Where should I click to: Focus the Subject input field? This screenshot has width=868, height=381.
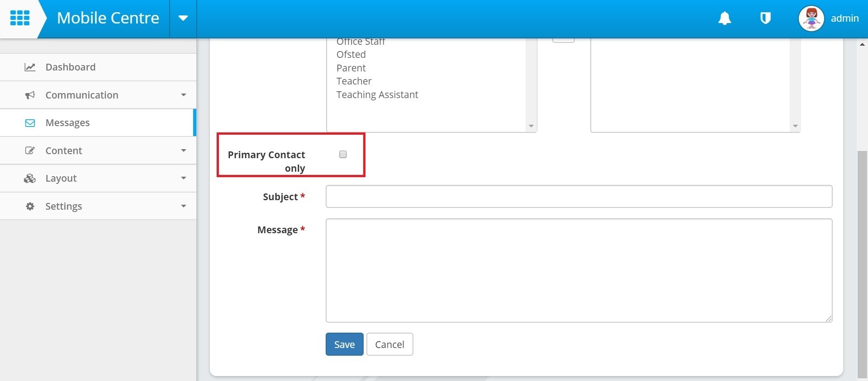579,197
